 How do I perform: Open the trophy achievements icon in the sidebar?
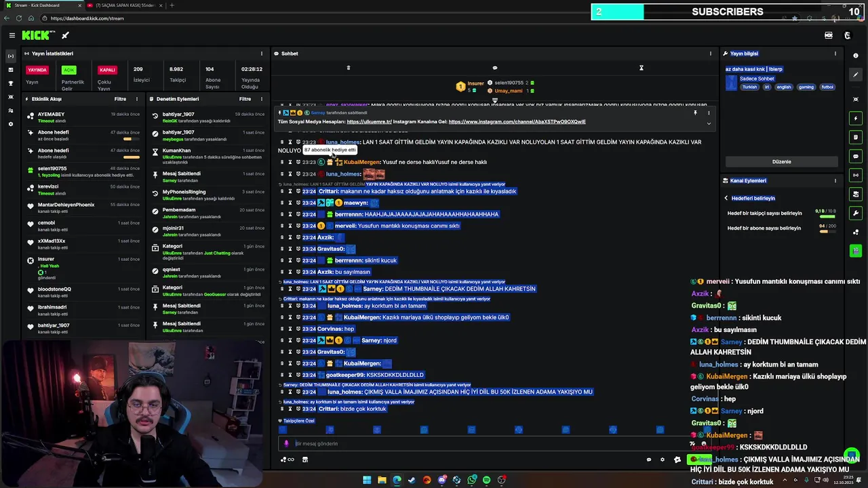pos(10,83)
